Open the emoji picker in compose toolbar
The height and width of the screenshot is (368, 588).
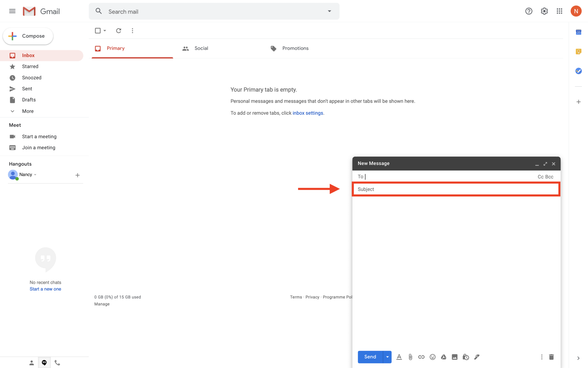click(x=432, y=357)
